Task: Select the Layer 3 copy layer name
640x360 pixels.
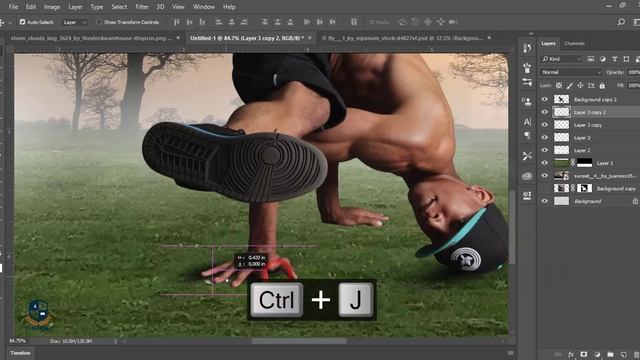Action: tap(587, 125)
